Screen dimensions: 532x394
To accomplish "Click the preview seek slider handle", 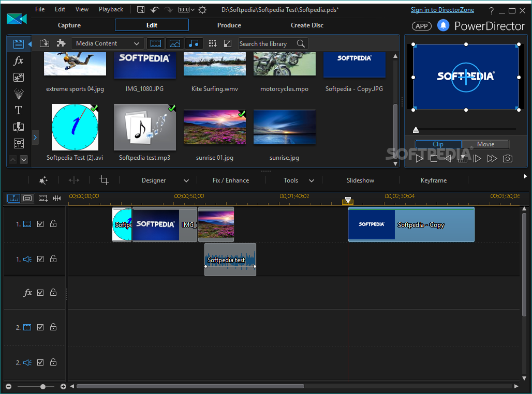I will tap(416, 130).
